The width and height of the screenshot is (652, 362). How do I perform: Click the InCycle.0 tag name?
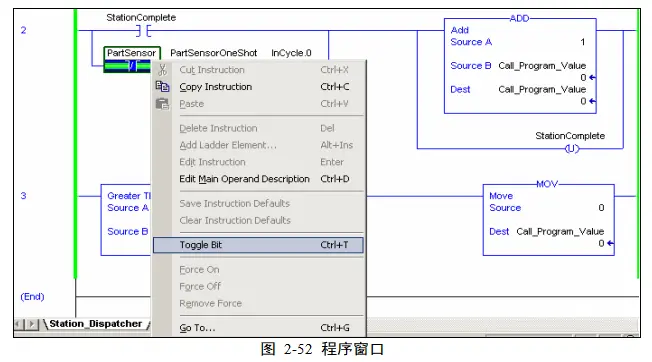pyautogui.click(x=291, y=53)
